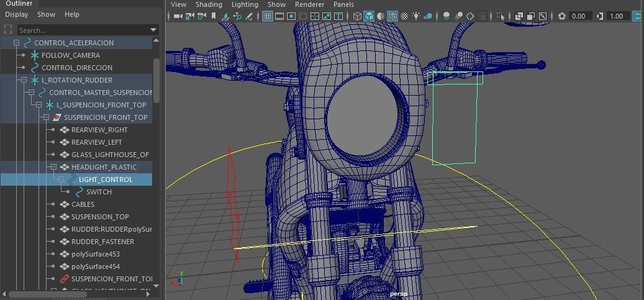Open Camera Attributes from panel toolbar
This screenshot has height=300, width=644.
tap(202, 16)
